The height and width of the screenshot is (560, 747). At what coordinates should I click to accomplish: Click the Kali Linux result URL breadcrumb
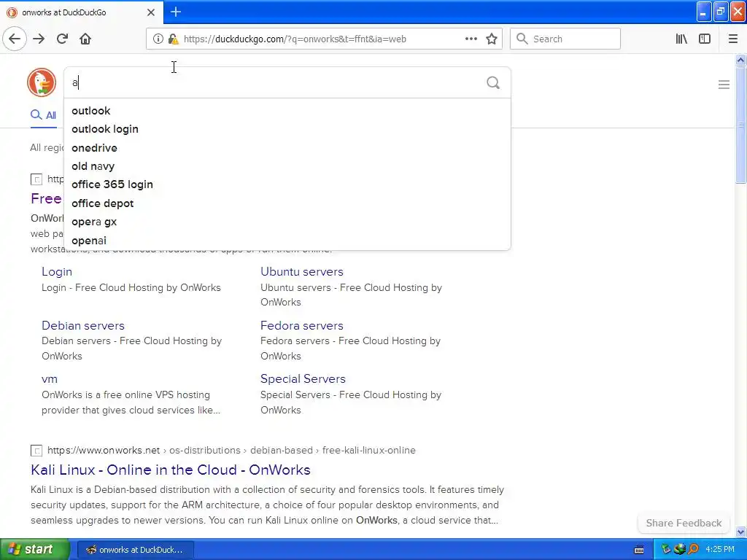click(231, 451)
